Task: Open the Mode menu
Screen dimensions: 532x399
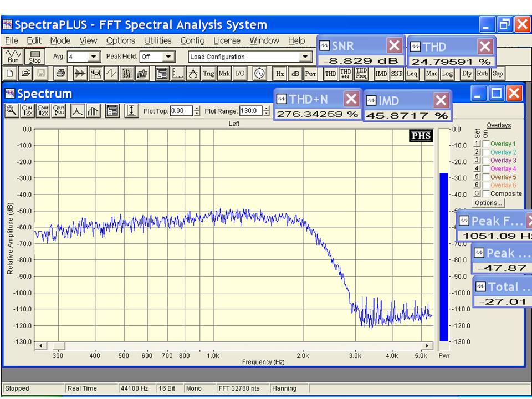Action: [60, 40]
